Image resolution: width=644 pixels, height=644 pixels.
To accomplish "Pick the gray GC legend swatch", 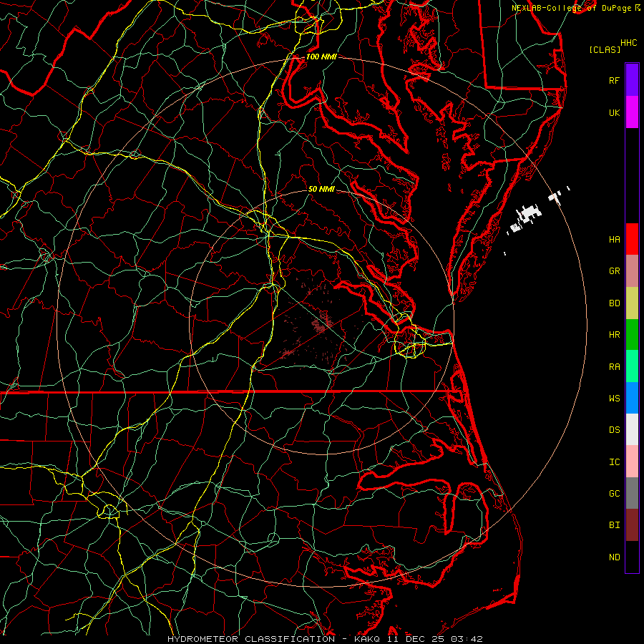I will 632,493.
